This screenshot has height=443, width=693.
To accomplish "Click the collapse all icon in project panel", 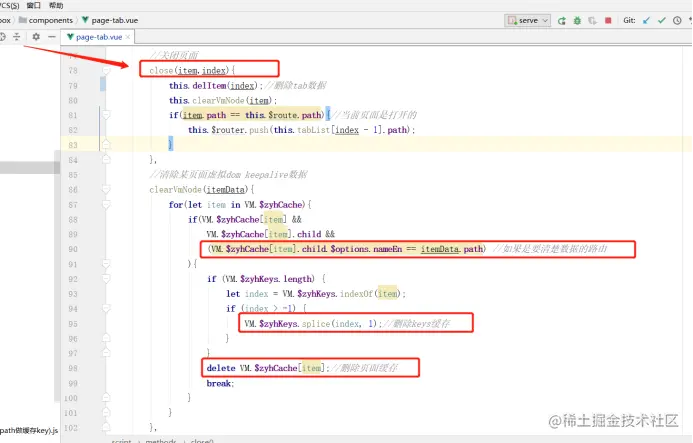I will [x=17, y=37].
